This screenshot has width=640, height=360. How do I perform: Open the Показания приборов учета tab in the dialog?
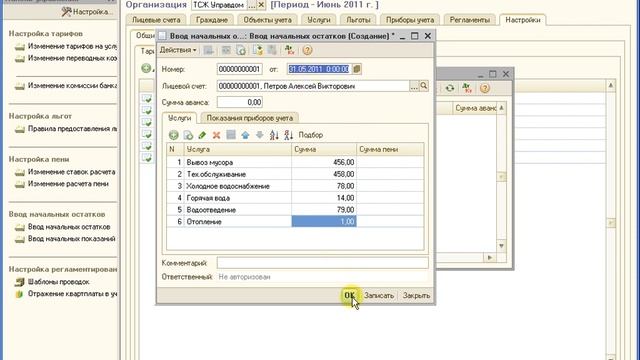point(249,118)
